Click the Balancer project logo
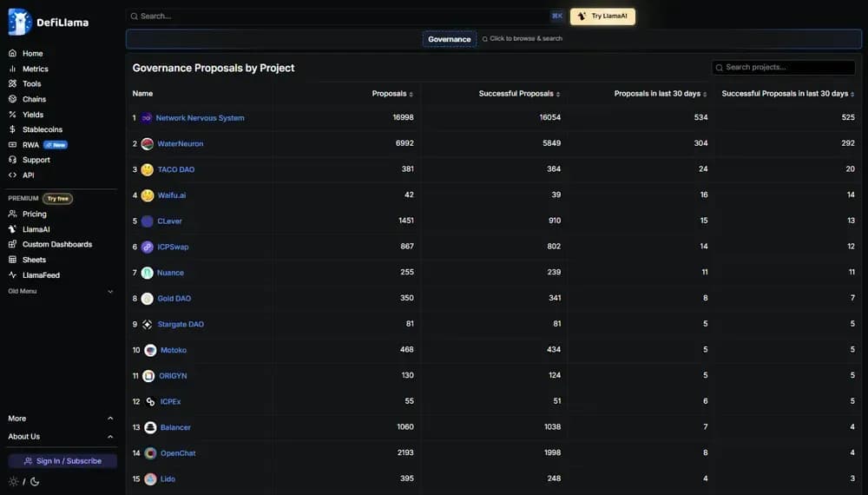The image size is (868, 495). click(150, 427)
